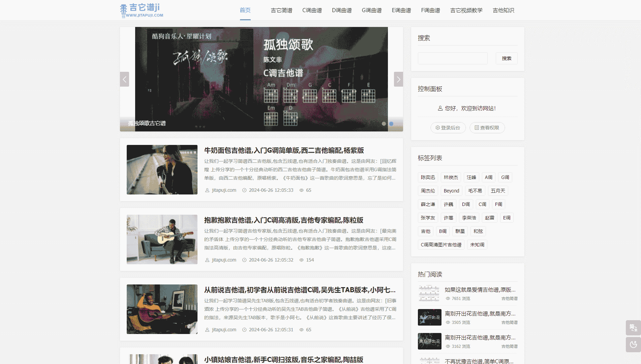Open the 吉它视频教学 navigation item
This screenshot has height=364, width=641.
click(466, 10)
